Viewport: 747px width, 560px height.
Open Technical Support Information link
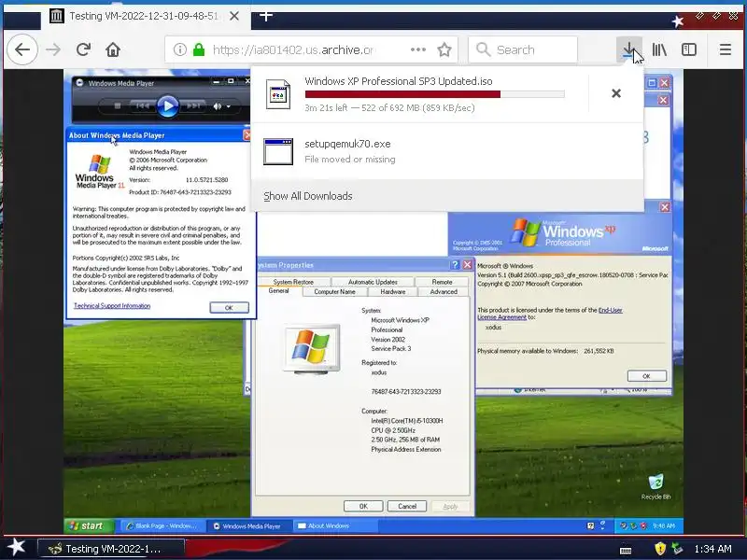click(112, 306)
